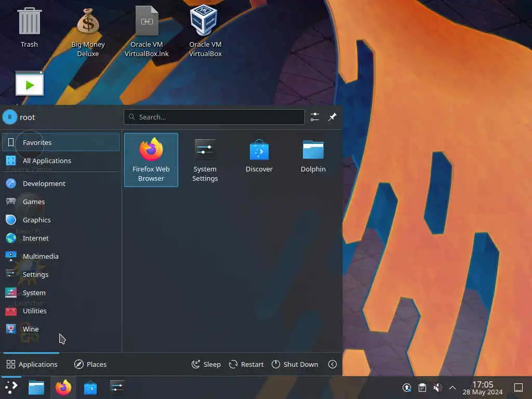
Task: Put the computer to Sleep
Action: point(206,364)
